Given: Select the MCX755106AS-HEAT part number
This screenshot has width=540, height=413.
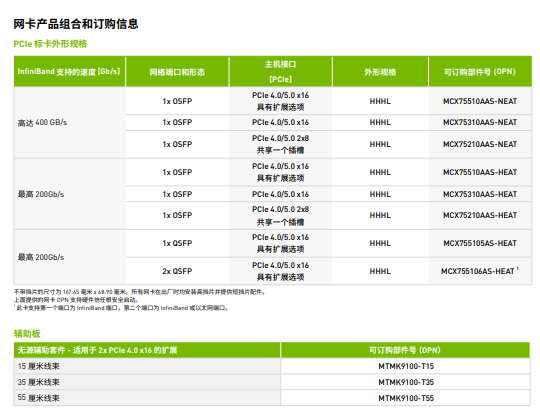Looking at the screenshot, I should pyautogui.click(x=478, y=271).
